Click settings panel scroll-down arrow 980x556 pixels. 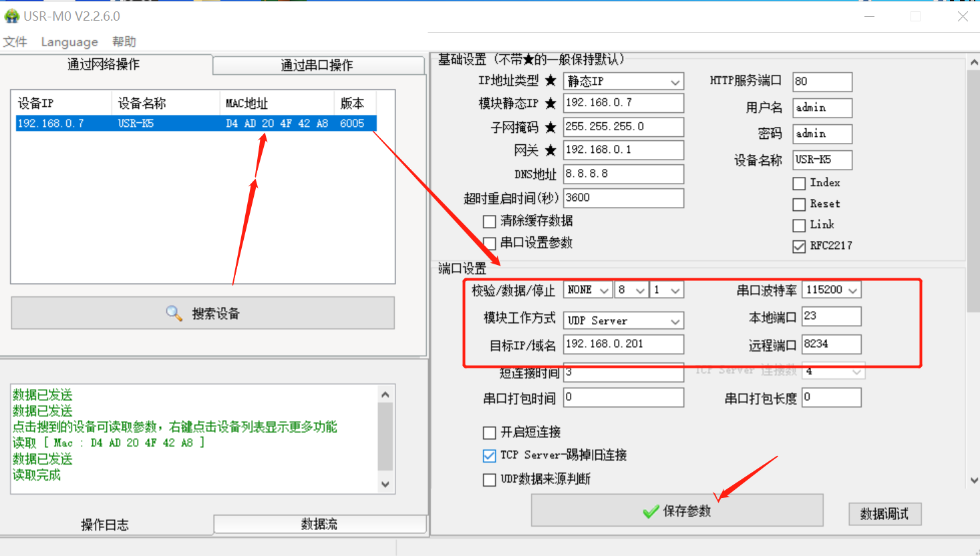click(x=973, y=480)
